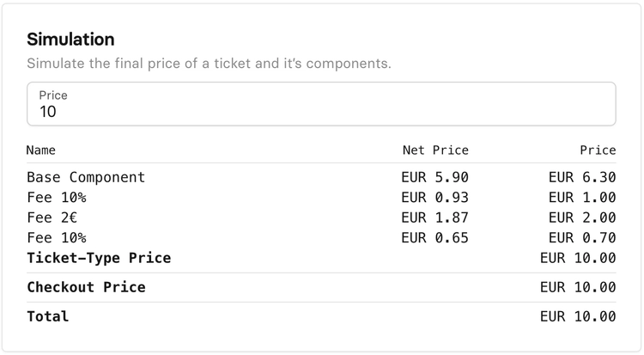644x355 pixels.
Task: Click the Total row label
Action: [x=47, y=316]
